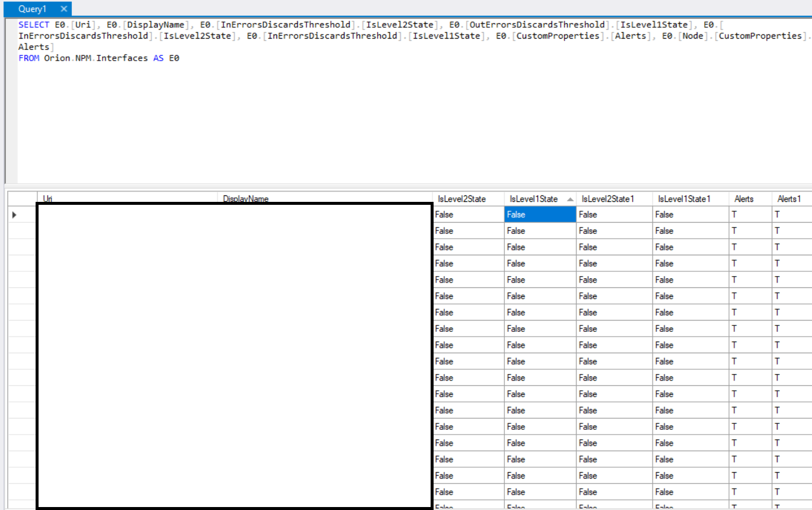Sort results by the Uri column header
Screen dimensions: 812x510
tap(128, 199)
